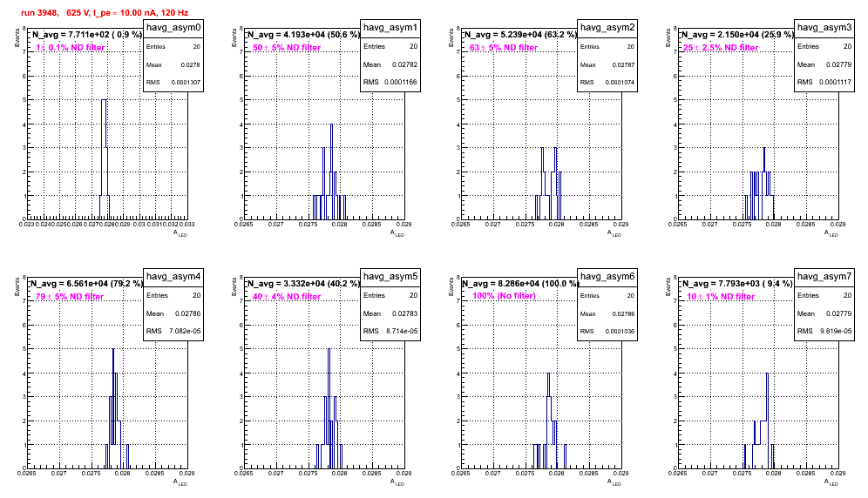Select the havg_asym0 stats box title

173,27
